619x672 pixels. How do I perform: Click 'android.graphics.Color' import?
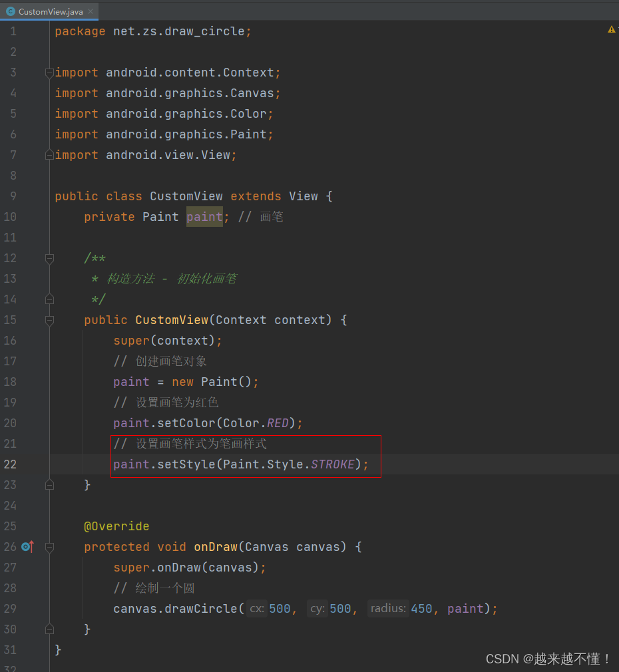click(186, 114)
